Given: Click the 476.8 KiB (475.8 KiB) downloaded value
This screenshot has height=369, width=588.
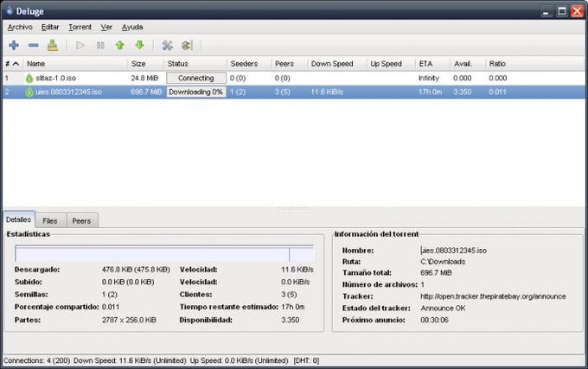Looking at the screenshot, I should (136, 270).
